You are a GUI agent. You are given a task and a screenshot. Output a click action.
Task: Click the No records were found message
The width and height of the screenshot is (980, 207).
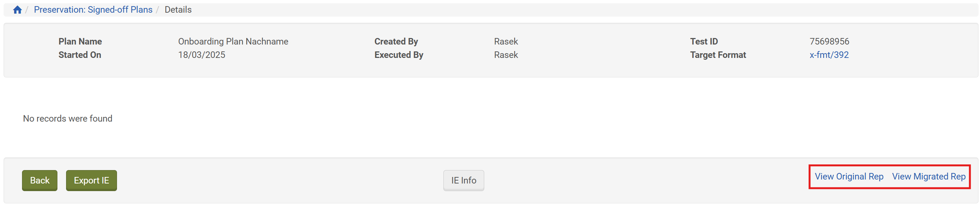coord(67,119)
